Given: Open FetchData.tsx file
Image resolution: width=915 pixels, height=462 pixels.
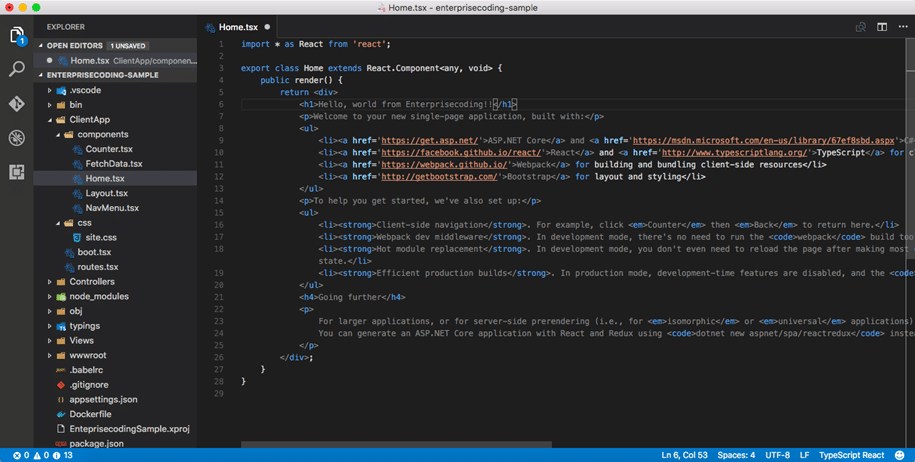Looking at the screenshot, I should (114, 164).
